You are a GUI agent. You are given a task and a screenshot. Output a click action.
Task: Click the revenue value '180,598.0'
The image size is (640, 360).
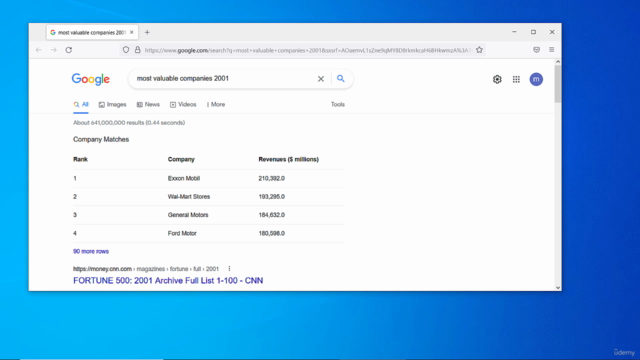(271, 233)
